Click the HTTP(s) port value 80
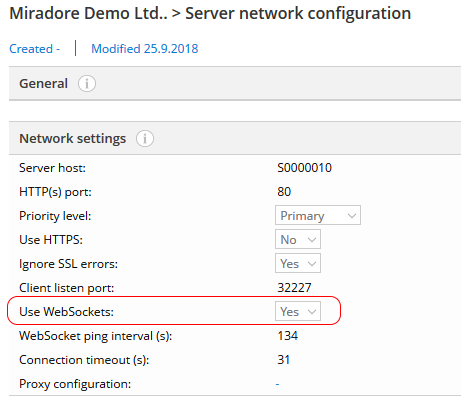This screenshot has width=461, height=405. pyautogui.click(x=284, y=192)
